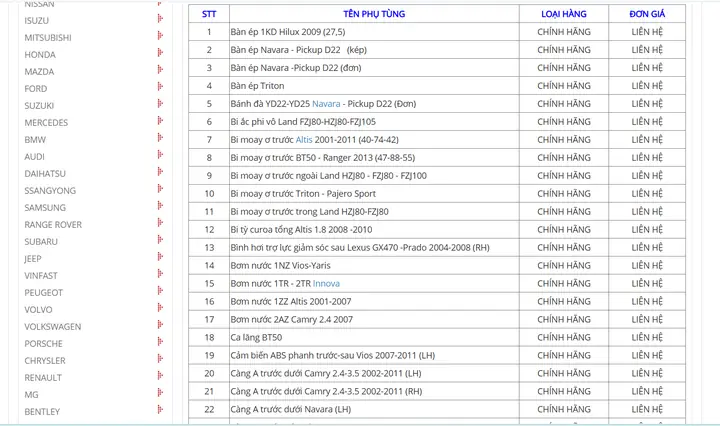The height and width of the screenshot is (426, 720).
Task: Click the red arrow icon next to BENTLEY
Action: tap(160, 411)
